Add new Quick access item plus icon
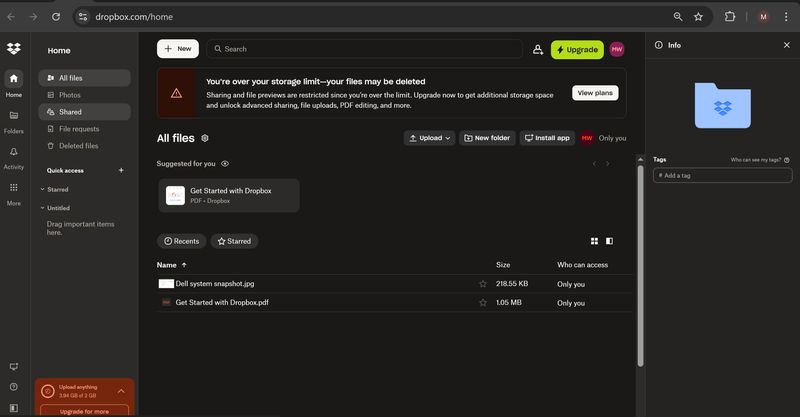The image size is (800, 417). tap(121, 170)
